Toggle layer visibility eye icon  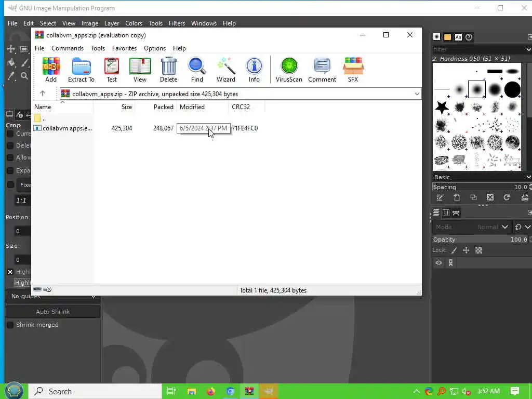point(438,262)
